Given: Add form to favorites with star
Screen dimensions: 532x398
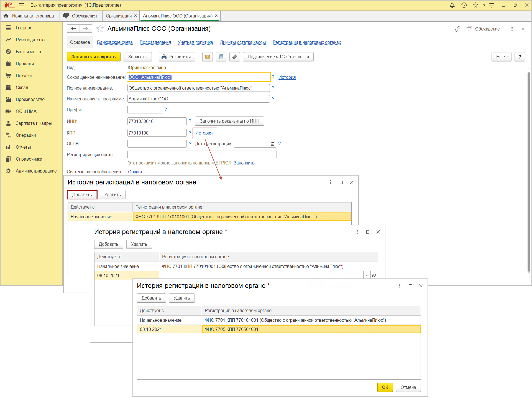Looking at the screenshot, I should tap(100, 29).
